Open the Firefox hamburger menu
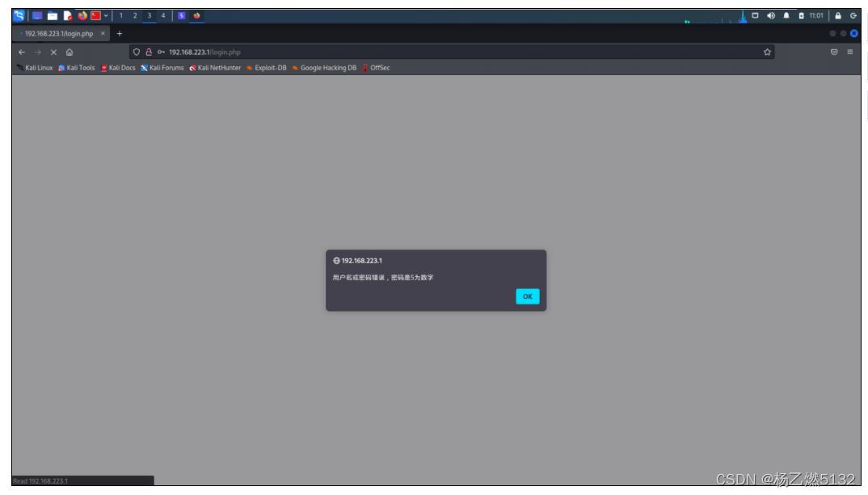 coord(849,52)
